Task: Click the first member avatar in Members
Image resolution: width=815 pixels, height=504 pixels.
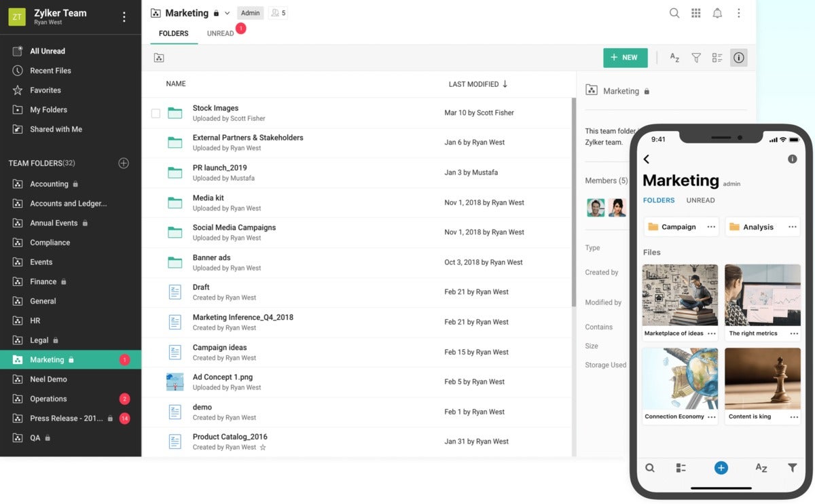Action: point(596,207)
